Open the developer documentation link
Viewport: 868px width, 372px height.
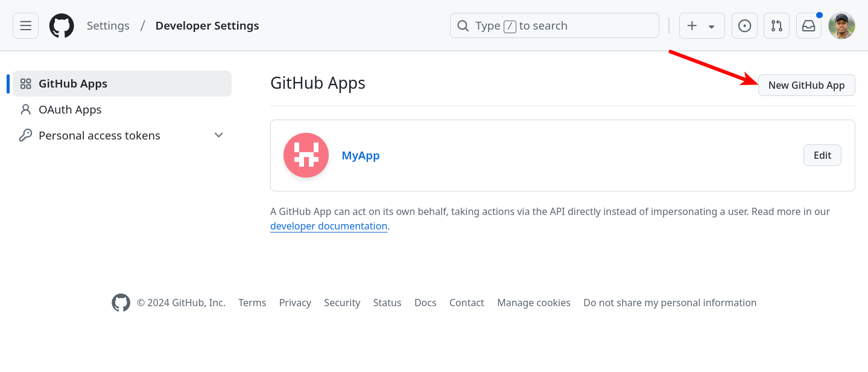329,226
